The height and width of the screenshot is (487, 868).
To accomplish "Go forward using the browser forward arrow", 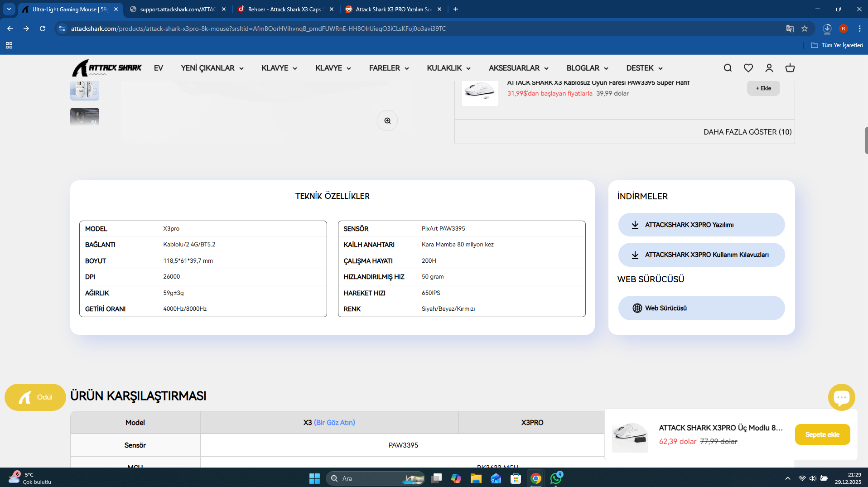I will (x=26, y=29).
